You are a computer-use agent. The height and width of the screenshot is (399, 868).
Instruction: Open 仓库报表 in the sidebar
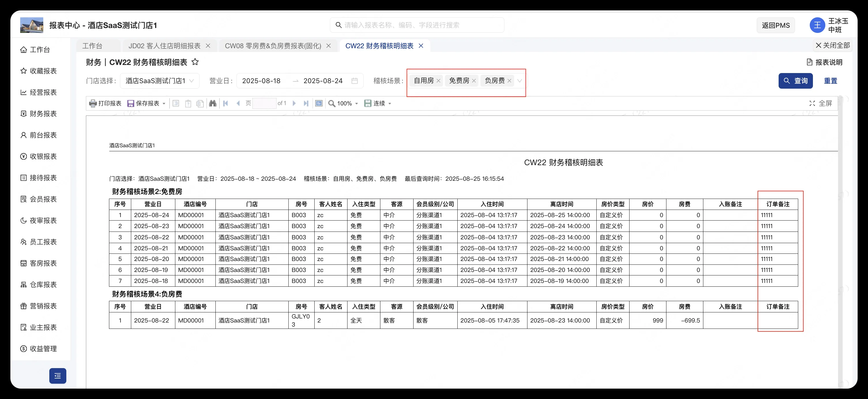pyautogui.click(x=39, y=284)
